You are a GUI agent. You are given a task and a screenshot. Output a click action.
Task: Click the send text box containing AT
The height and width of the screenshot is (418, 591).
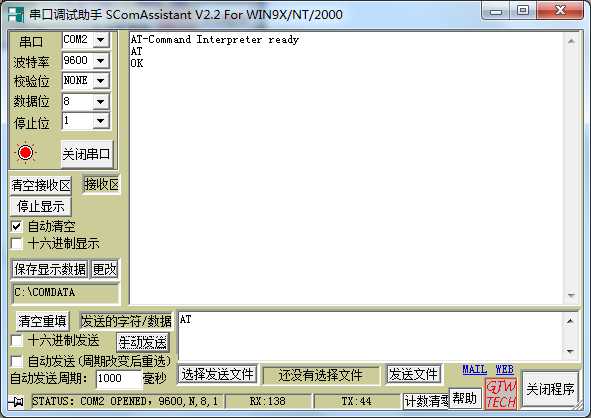[371, 335]
